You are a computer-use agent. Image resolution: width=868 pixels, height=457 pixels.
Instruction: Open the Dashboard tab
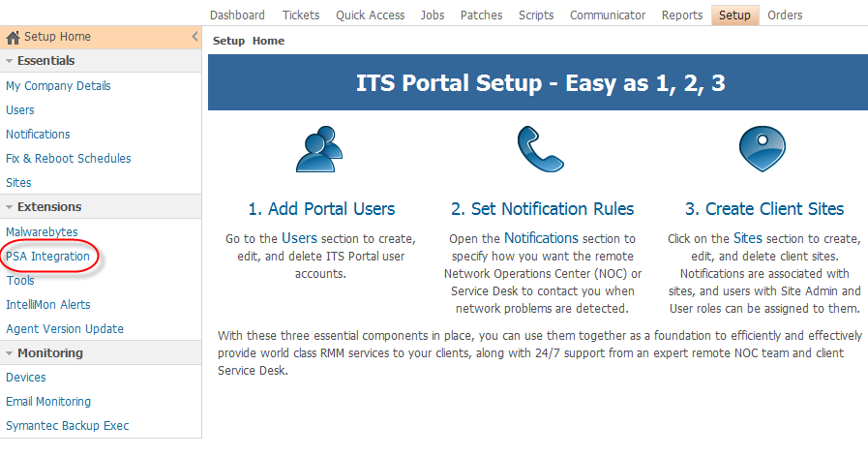point(237,15)
